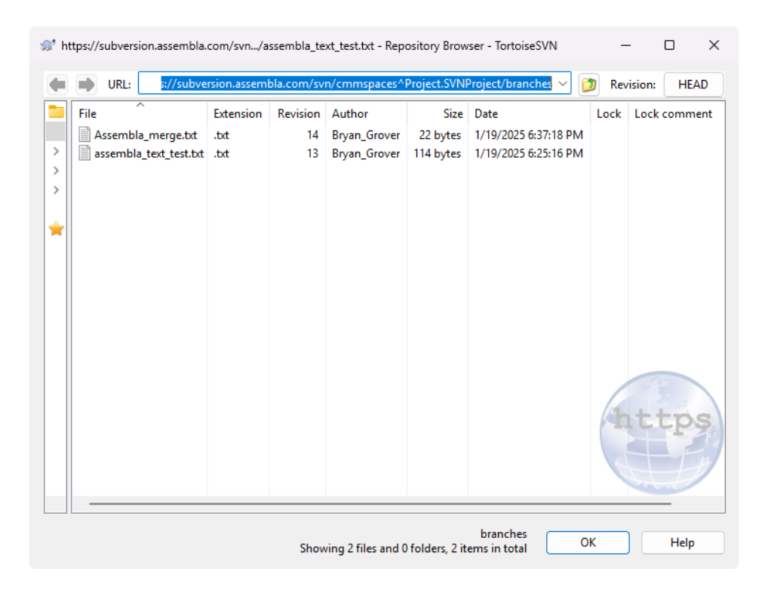Click the back navigation arrow

point(58,85)
